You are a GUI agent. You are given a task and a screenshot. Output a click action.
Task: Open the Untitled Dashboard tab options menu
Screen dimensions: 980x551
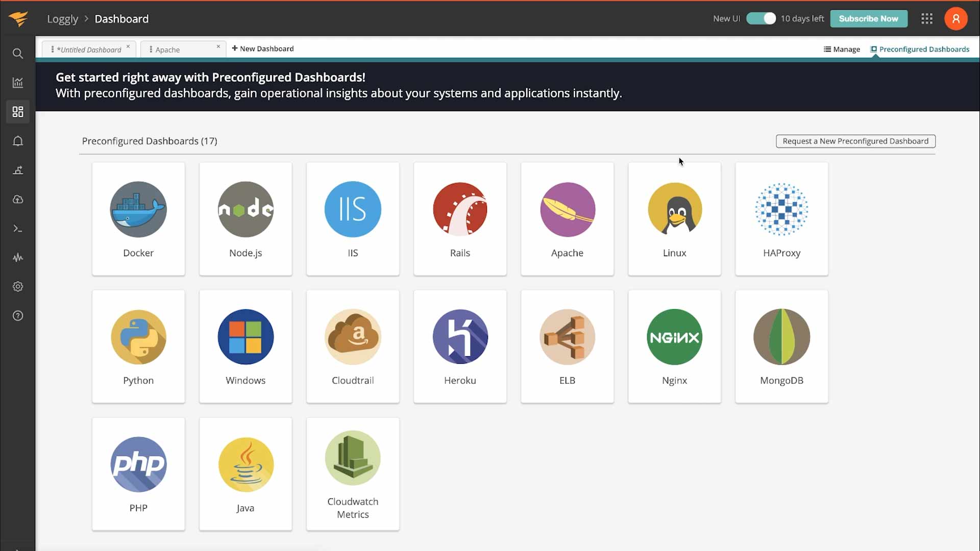point(53,49)
